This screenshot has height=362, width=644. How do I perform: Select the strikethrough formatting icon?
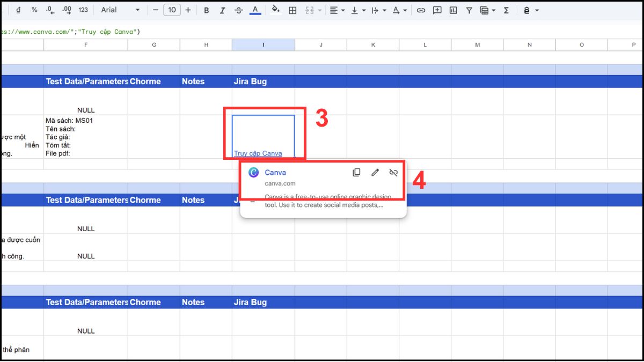(x=238, y=10)
